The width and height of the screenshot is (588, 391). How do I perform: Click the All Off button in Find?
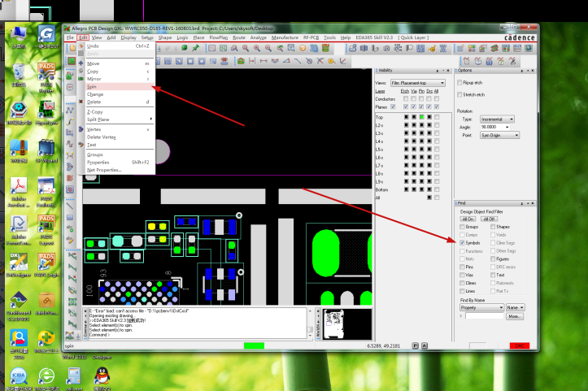[489, 219]
